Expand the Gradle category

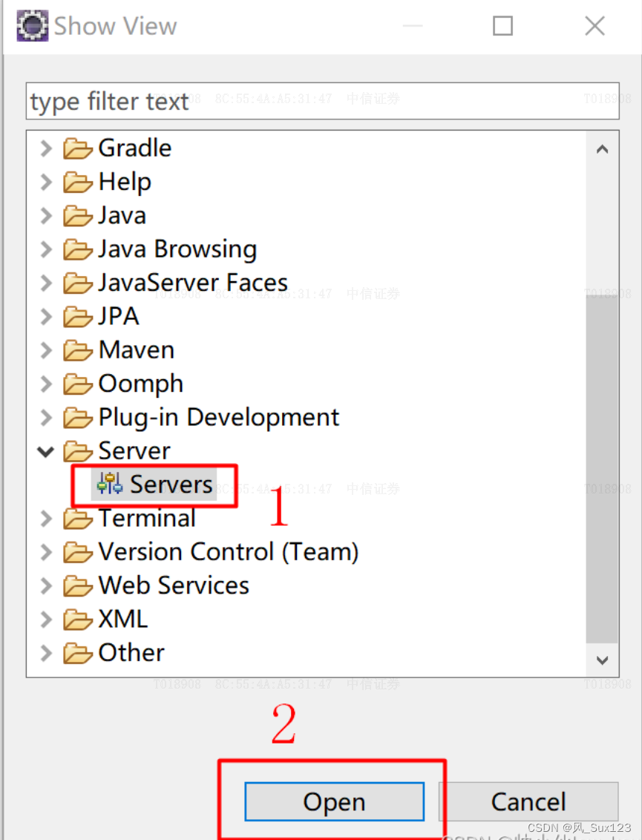click(47, 148)
